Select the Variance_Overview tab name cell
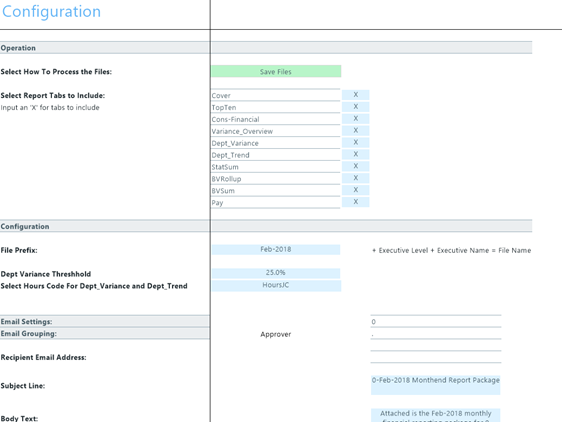Screen dimensions: 562x422 pyautogui.click(x=276, y=131)
